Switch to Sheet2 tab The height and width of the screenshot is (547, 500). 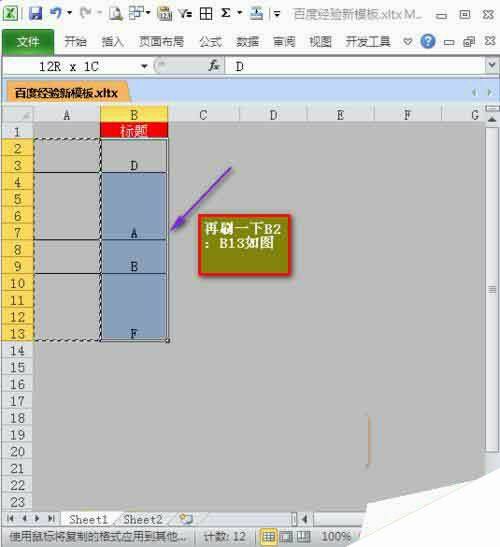click(143, 519)
